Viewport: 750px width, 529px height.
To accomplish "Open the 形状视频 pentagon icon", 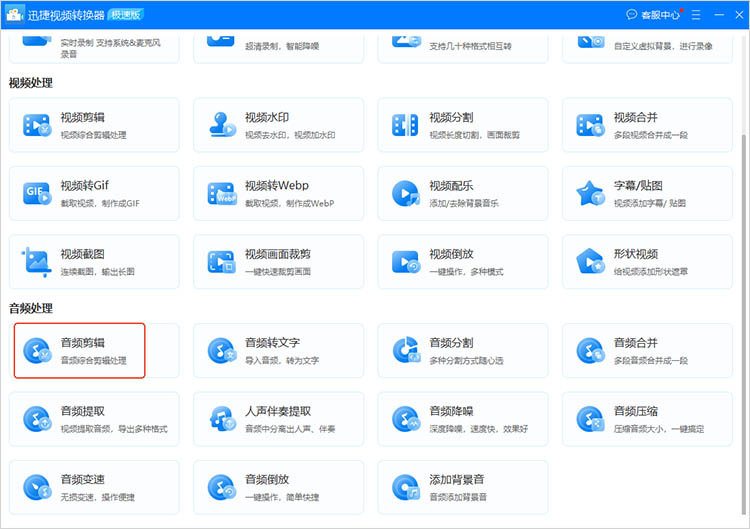I will pyautogui.click(x=590, y=261).
